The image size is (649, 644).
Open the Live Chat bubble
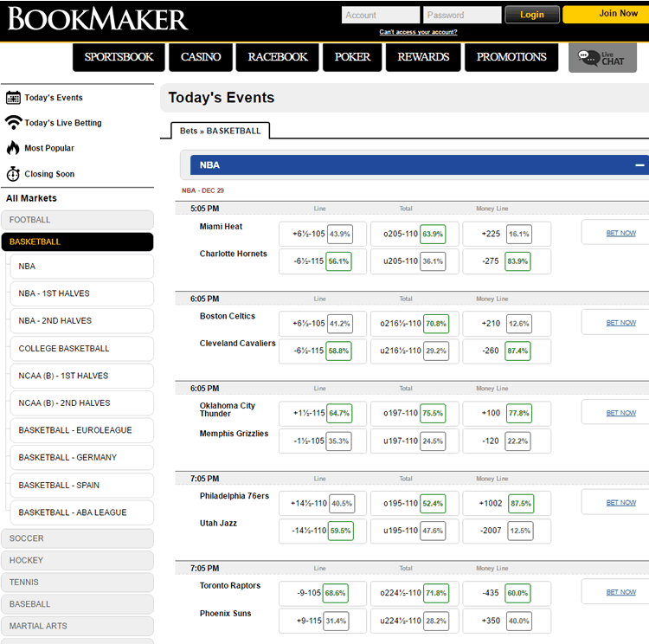coord(602,58)
